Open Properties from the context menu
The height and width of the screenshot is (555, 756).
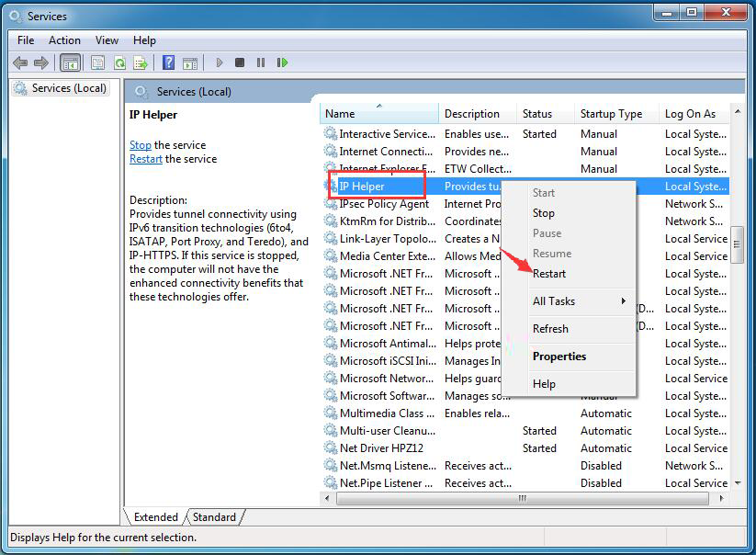coord(569,357)
